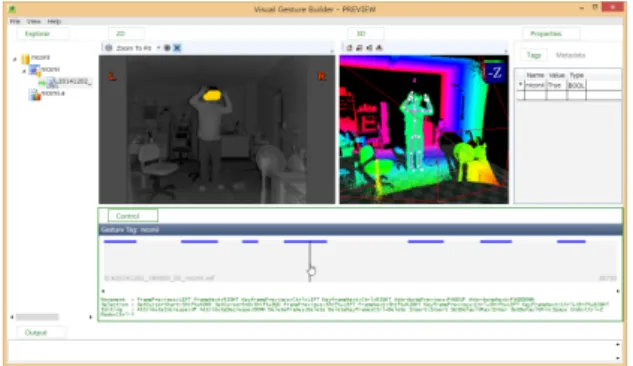The height and width of the screenshot is (366, 633).
Task: Click the dark circle icon in 2D toolbar
Action: coord(167,48)
